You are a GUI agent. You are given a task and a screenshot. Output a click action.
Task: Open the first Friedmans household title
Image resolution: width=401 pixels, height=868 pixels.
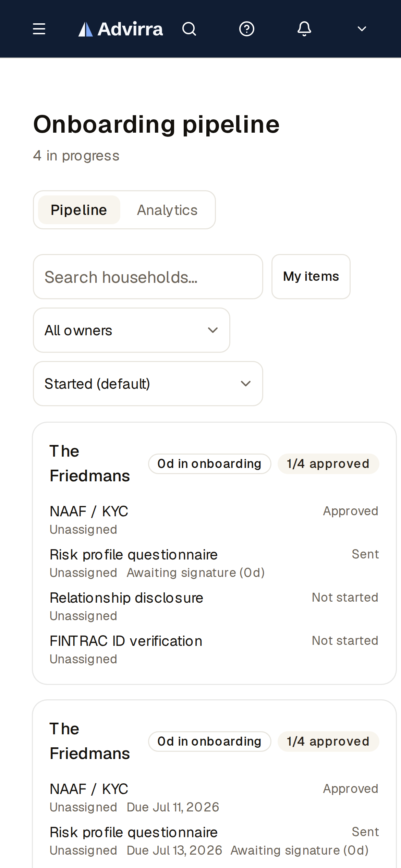point(90,463)
